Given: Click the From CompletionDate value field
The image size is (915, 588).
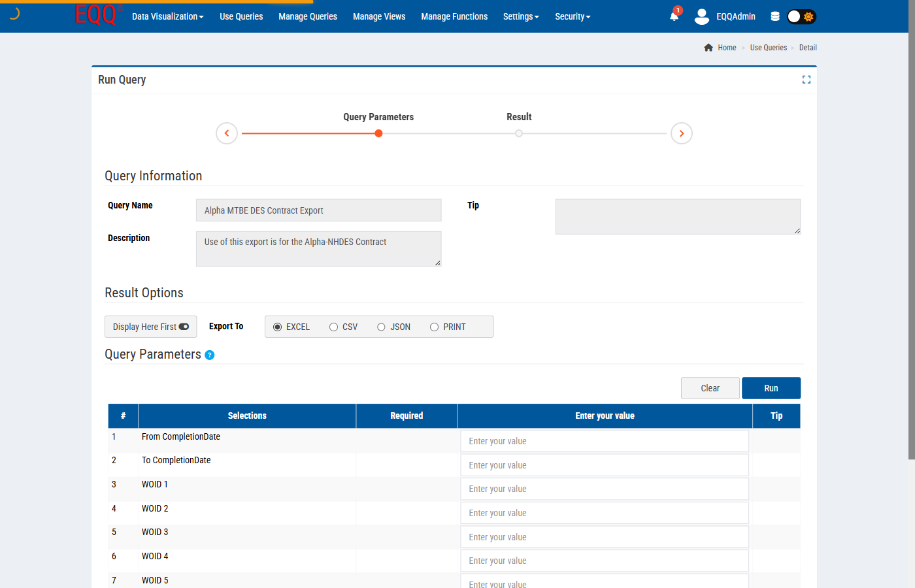Looking at the screenshot, I should [x=605, y=440].
